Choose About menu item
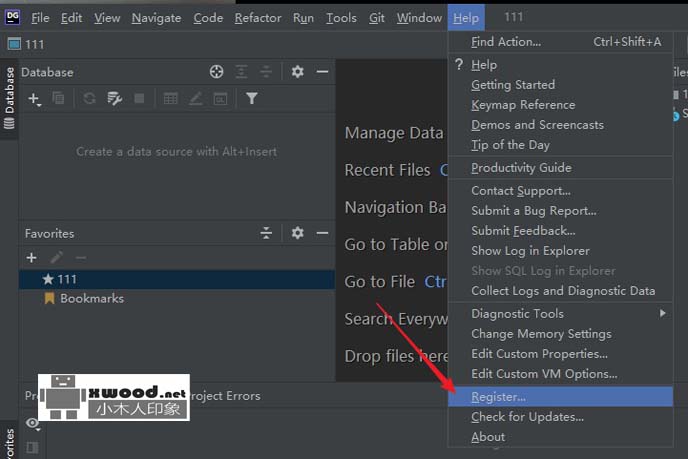The height and width of the screenshot is (459, 688). (x=560, y=437)
